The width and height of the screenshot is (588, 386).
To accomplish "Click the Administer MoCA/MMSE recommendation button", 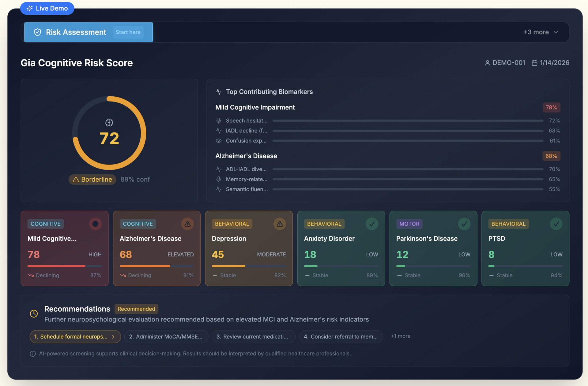I will click(166, 336).
